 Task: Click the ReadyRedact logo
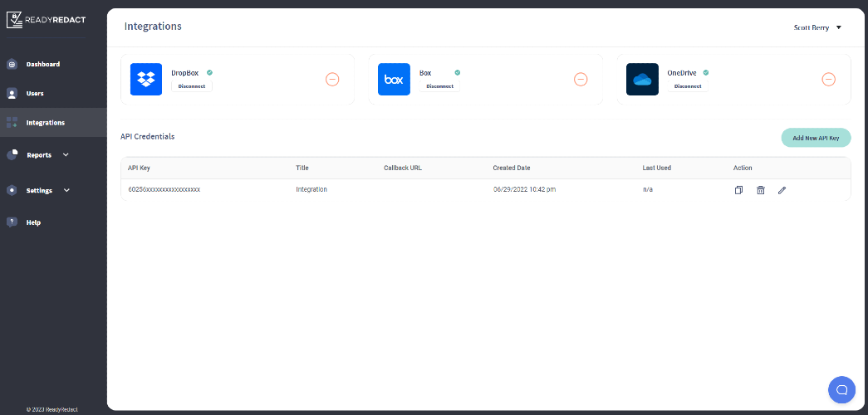click(x=46, y=21)
